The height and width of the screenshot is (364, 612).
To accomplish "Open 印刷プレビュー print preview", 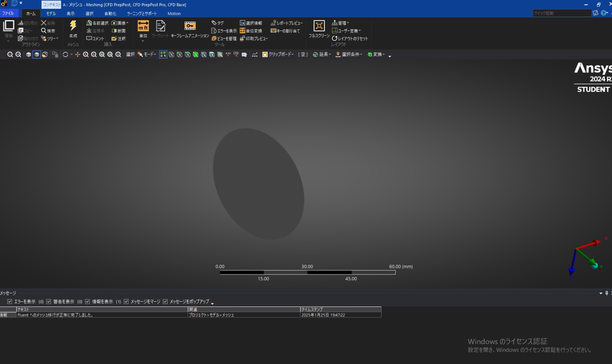I will pyautogui.click(x=254, y=39).
